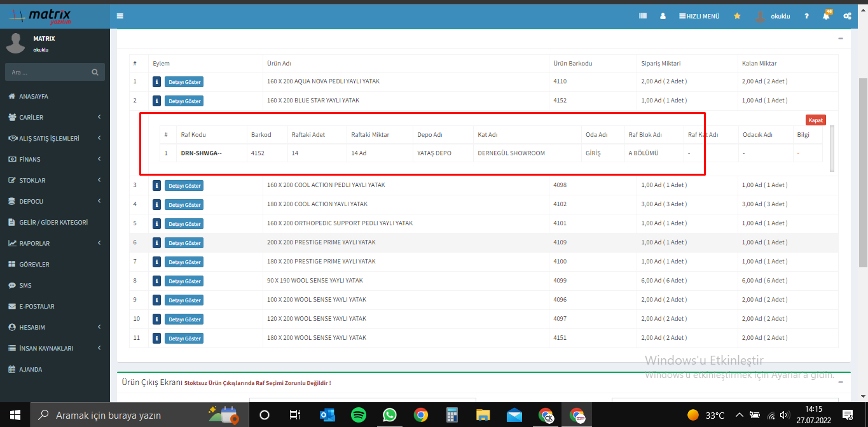The image size is (868, 427).
Task: Expand the STOKLAR sidebar menu
Action: pos(55,180)
